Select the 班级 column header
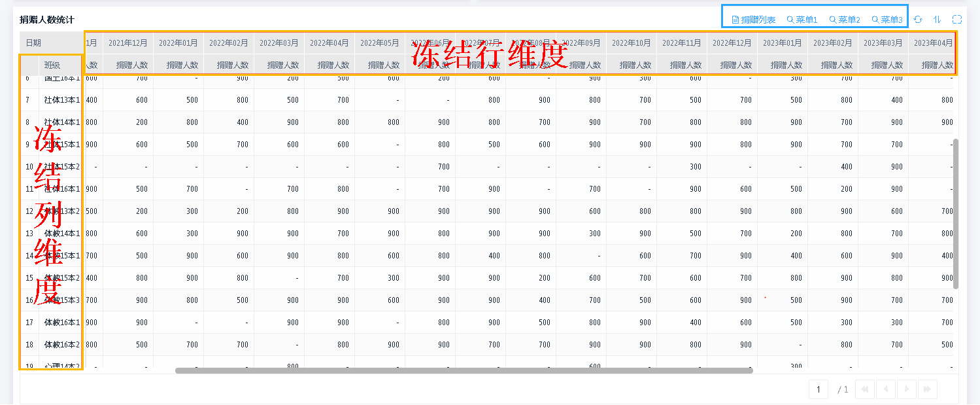980x405 pixels. click(x=52, y=65)
